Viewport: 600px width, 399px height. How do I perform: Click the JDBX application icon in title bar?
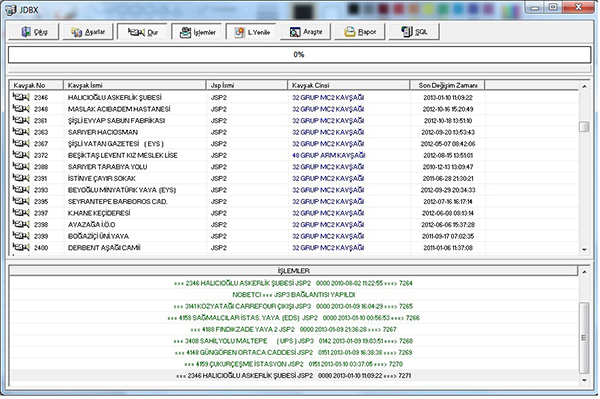(x=11, y=10)
